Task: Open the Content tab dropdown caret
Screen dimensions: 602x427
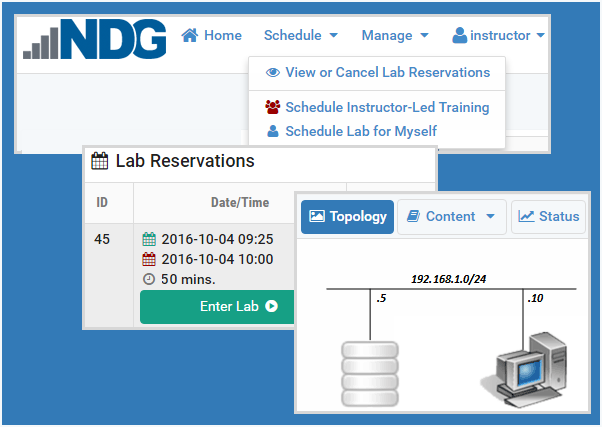Action: (x=490, y=216)
